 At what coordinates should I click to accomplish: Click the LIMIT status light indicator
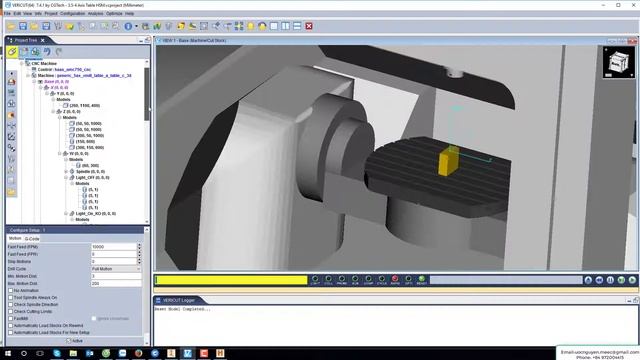click(315, 278)
